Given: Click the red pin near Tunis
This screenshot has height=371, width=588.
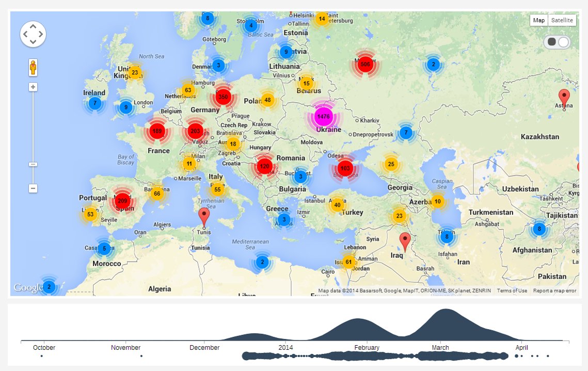Looking at the screenshot, I should pos(203,218).
